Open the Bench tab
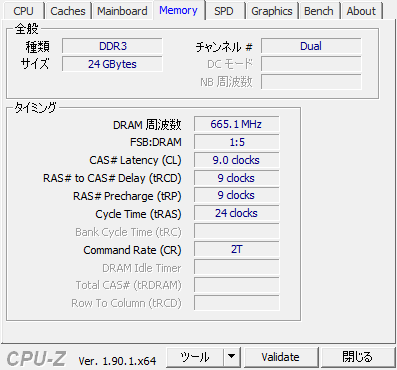Viewport: 397px width, 370px height. 319,11
